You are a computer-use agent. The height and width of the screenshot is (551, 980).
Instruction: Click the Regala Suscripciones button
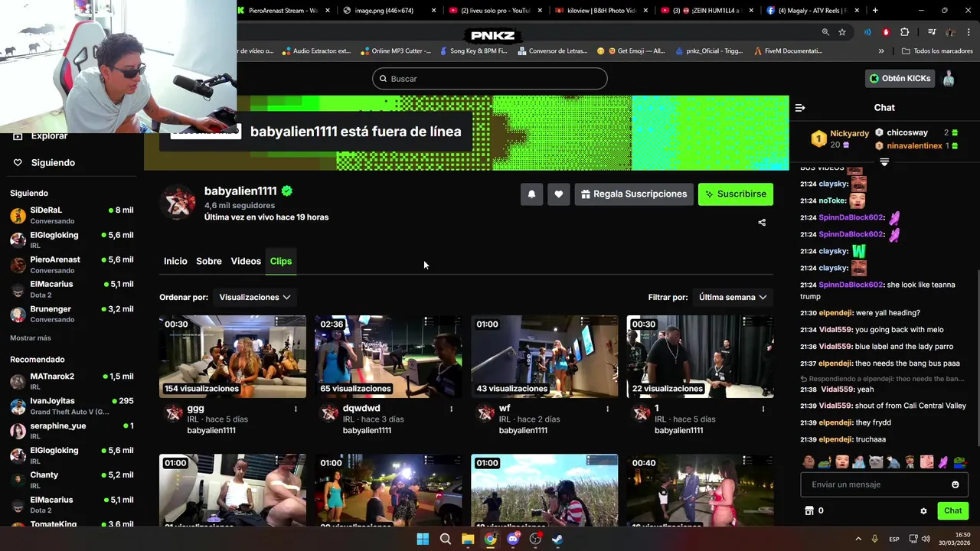coord(634,194)
